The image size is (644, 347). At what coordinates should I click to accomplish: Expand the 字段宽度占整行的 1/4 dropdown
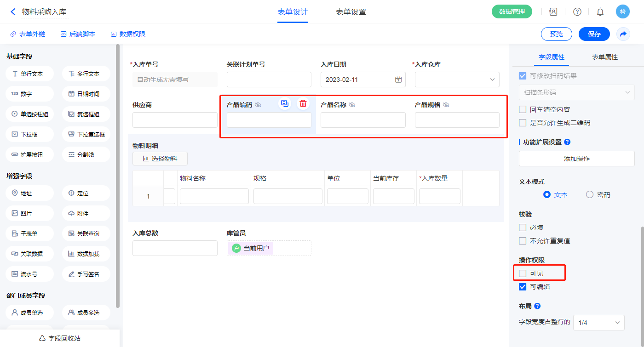(598, 323)
